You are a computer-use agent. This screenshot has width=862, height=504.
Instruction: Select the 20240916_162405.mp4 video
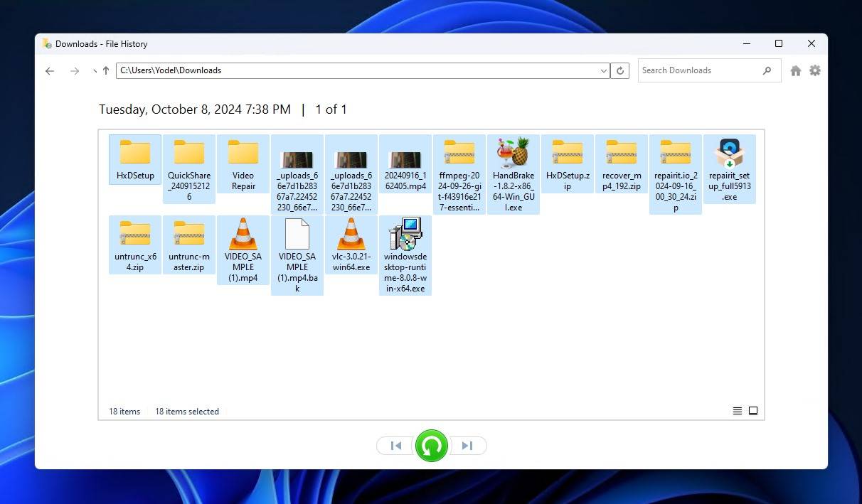click(405, 164)
